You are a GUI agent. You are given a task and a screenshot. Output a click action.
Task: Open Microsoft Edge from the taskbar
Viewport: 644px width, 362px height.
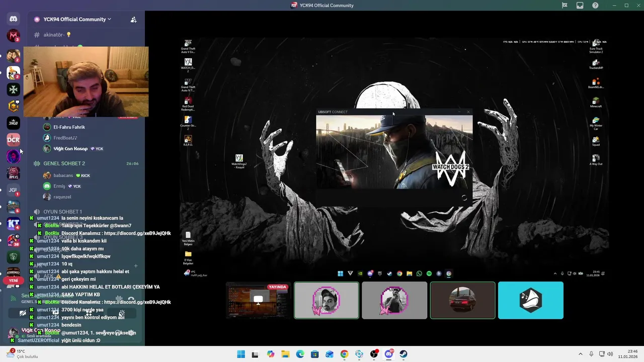pyautogui.click(x=300, y=354)
